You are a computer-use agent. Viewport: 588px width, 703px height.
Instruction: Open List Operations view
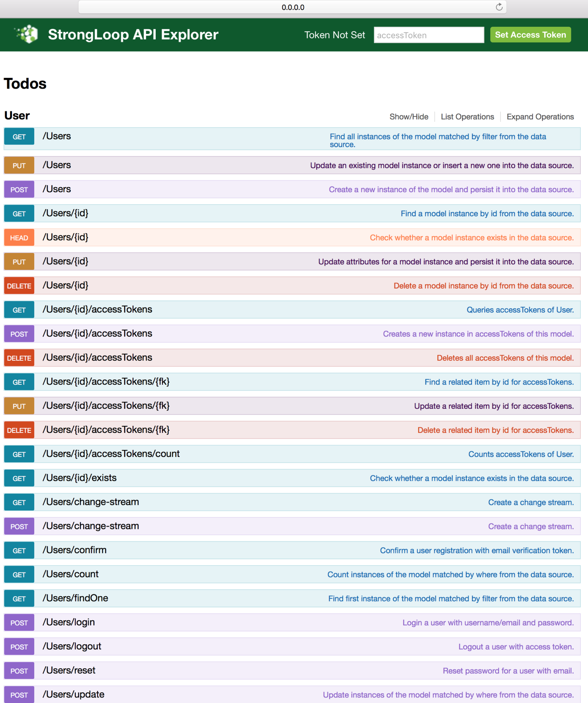(467, 116)
